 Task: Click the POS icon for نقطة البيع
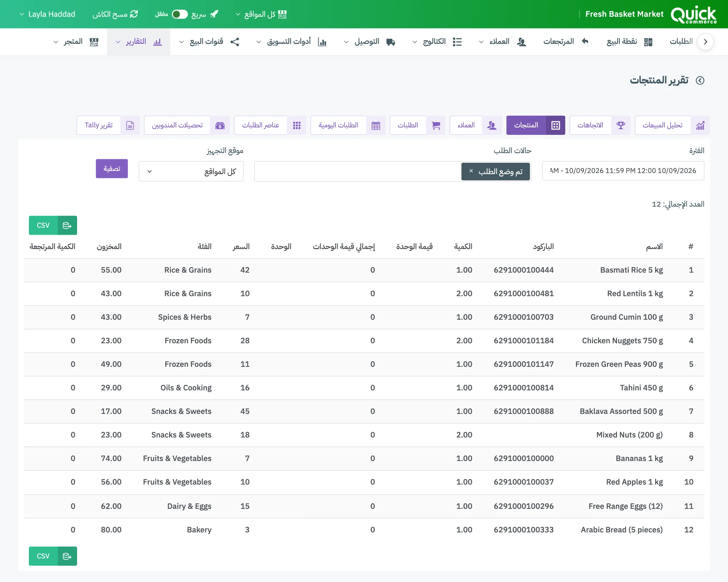click(x=648, y=42)
